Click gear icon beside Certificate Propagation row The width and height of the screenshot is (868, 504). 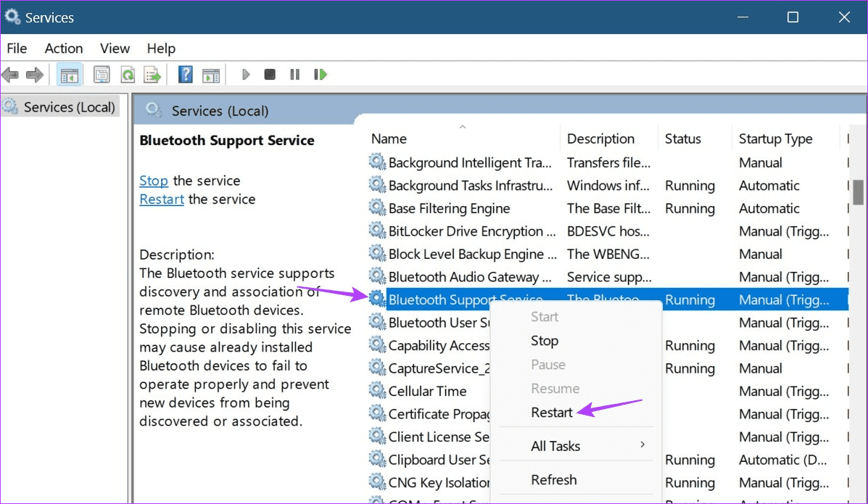(377, 413)
